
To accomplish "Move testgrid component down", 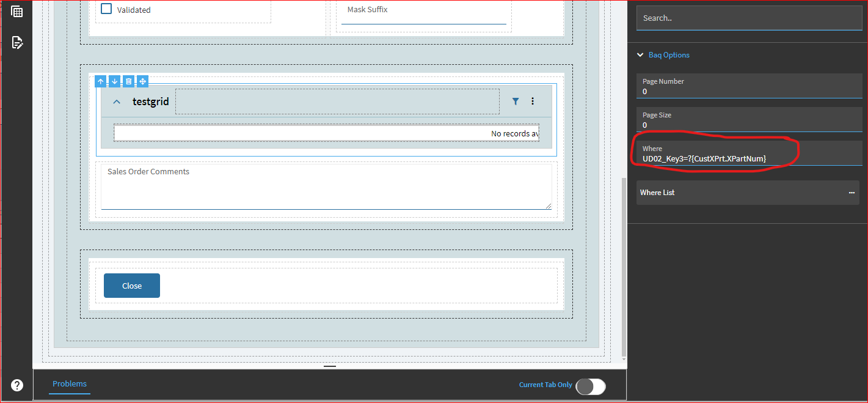I will point(114,81).
